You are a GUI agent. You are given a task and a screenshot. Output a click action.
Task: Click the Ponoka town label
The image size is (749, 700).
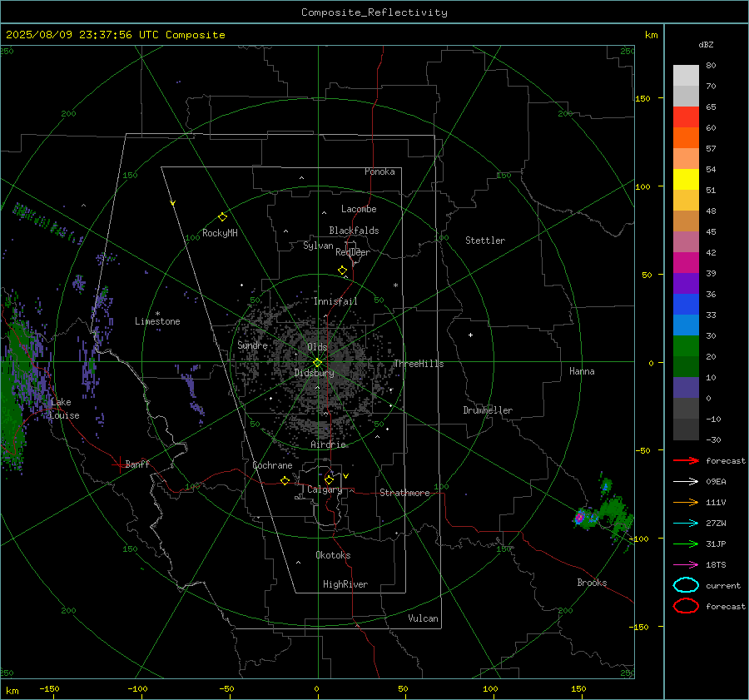pos(379,171)
